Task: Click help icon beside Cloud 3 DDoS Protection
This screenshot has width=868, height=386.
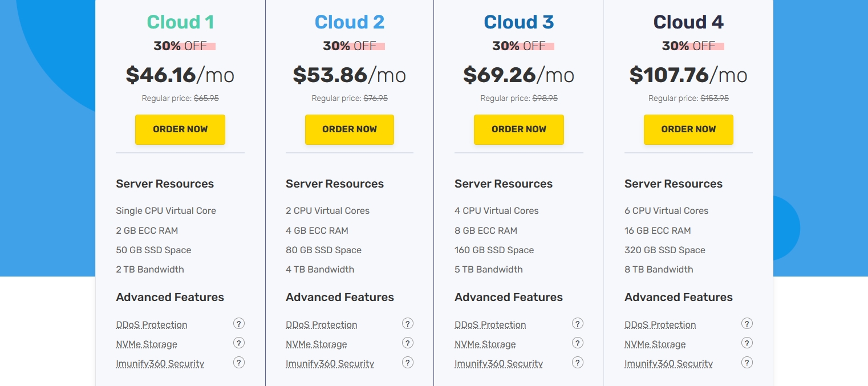Action: [578, 324]
